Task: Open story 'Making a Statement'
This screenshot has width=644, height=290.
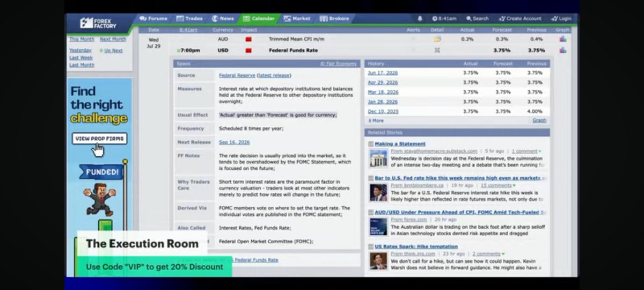Action: point(400,144)
